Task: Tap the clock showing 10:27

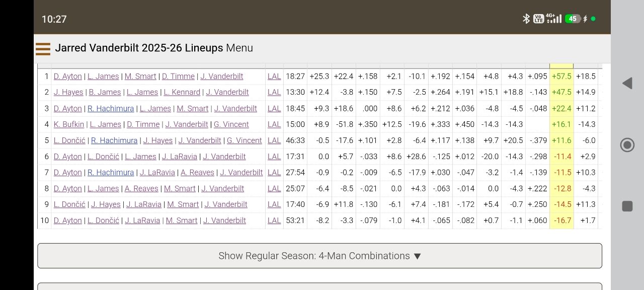Action: coord(54,19)
